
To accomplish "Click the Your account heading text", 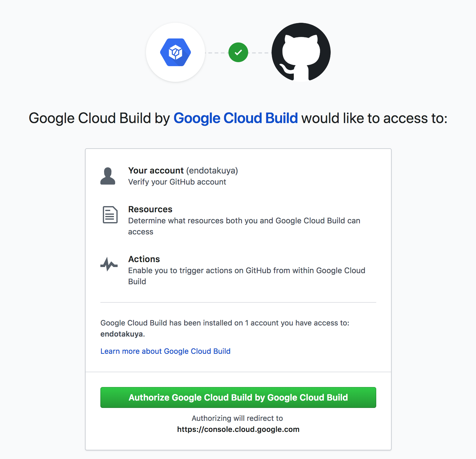I will coord(156,170).
